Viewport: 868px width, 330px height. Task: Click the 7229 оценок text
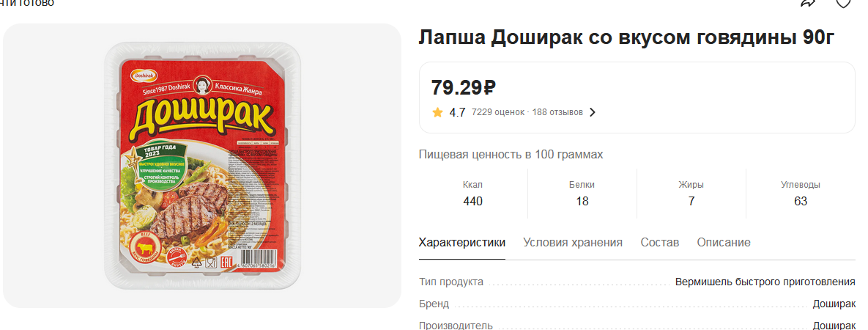pos(497,113)
